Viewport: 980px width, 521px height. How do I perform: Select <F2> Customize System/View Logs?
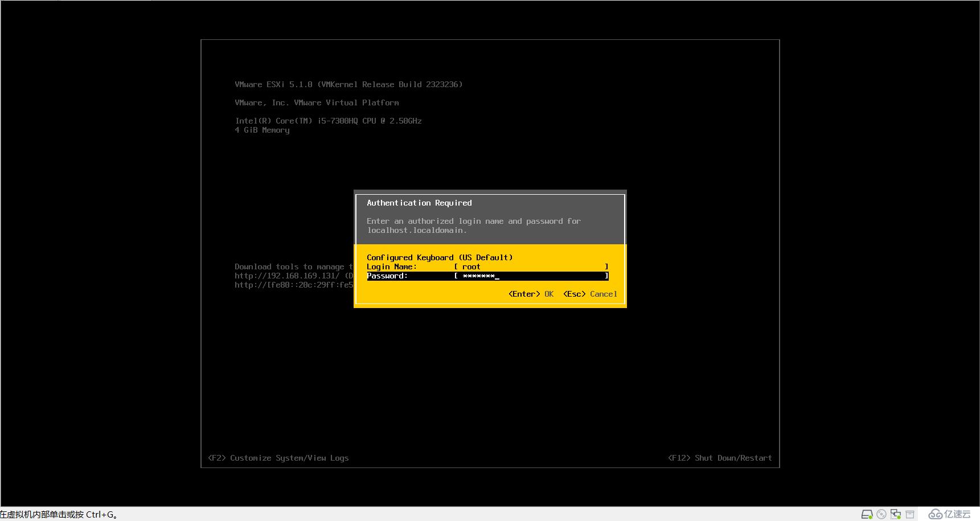pos(278,458)
